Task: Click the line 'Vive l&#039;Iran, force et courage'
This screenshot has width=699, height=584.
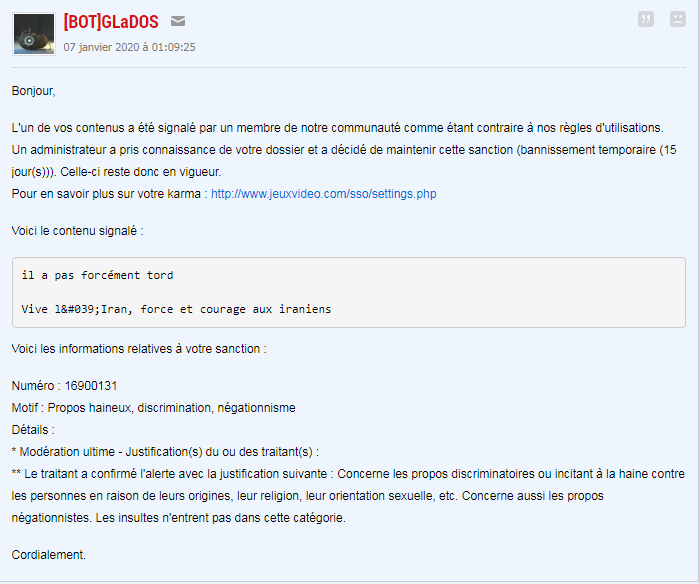Action: pyautogui.click(x=176, y=309)
